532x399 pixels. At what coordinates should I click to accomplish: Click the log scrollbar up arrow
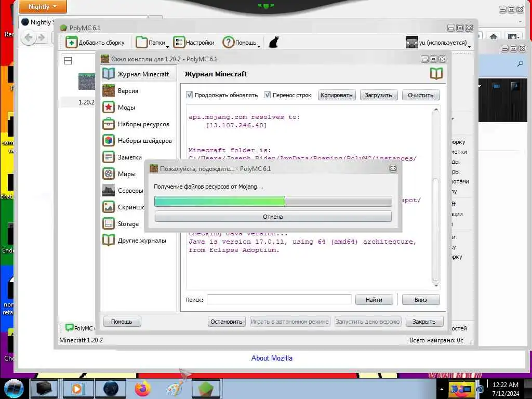[436, 110]
